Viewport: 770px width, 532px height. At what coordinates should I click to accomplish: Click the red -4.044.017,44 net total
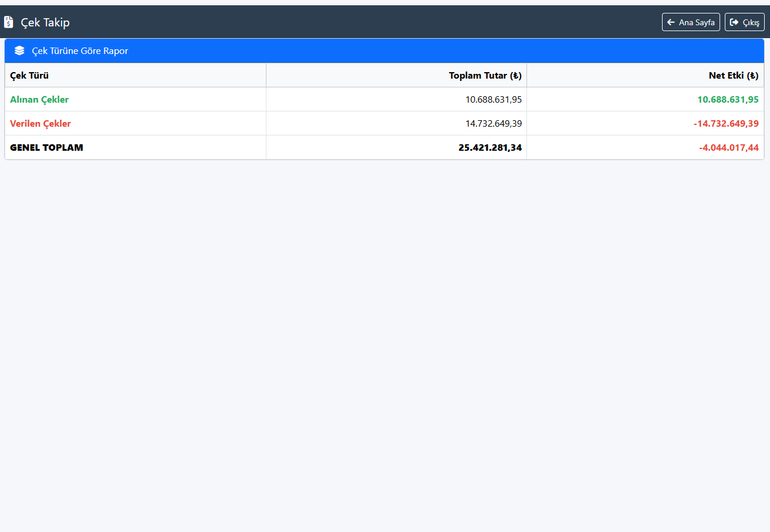[x=728, y=148]
